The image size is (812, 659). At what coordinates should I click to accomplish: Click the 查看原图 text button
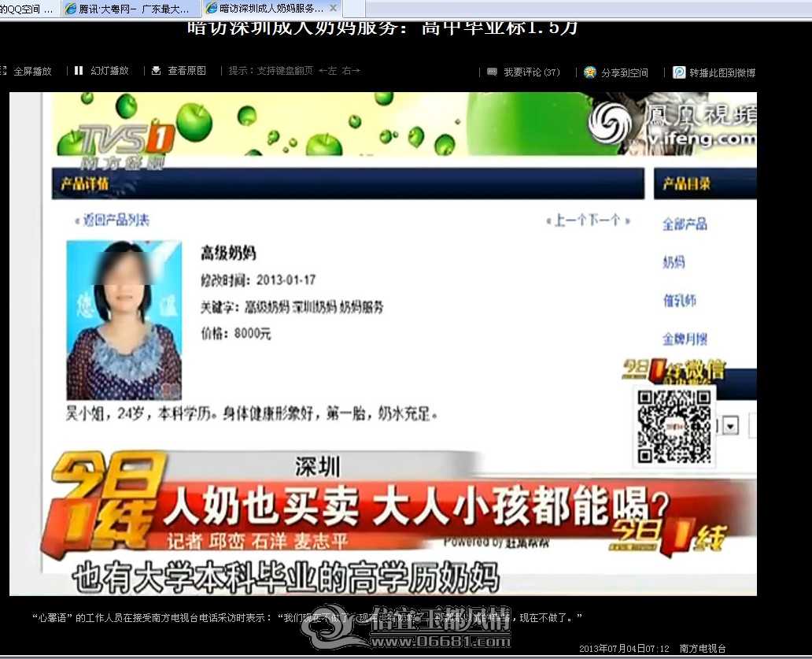[x=186, y=70]
